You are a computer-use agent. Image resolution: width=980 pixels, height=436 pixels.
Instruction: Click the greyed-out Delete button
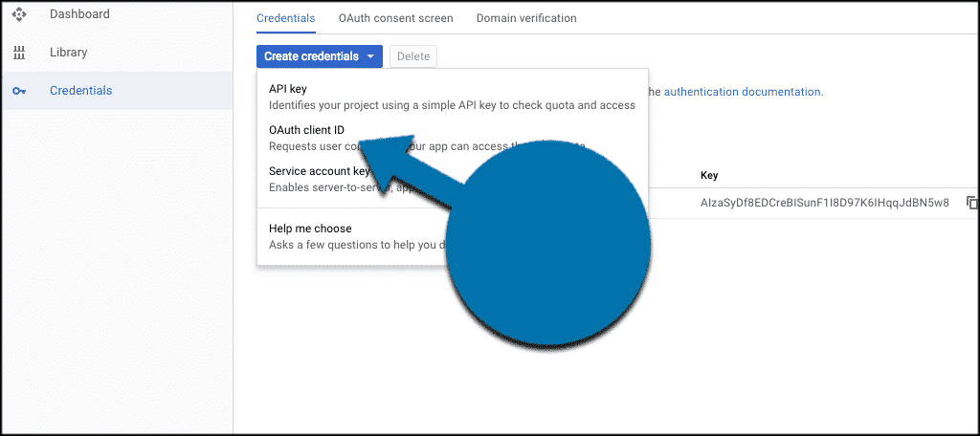[x=413, y=56]
